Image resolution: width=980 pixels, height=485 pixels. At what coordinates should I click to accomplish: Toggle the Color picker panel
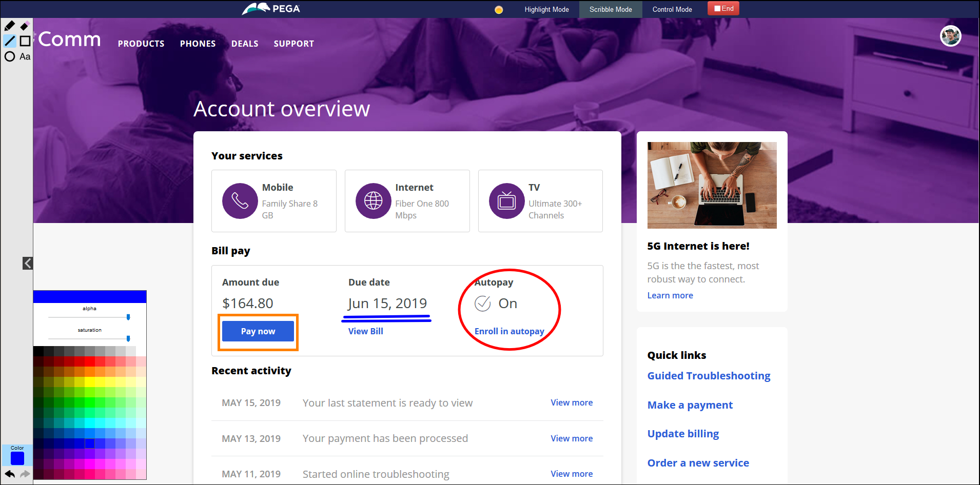click(17, 457)
